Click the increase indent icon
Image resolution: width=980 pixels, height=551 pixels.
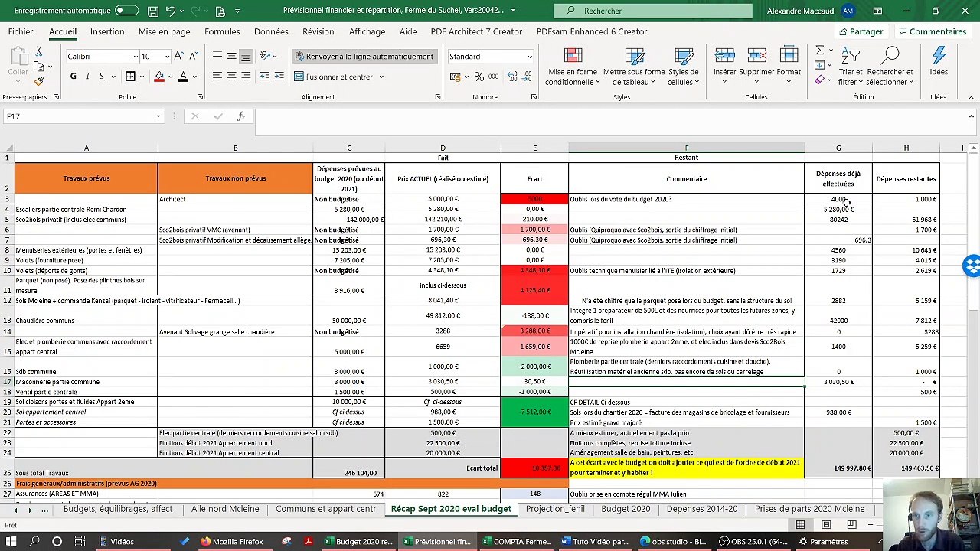click(x=279, y=77)
